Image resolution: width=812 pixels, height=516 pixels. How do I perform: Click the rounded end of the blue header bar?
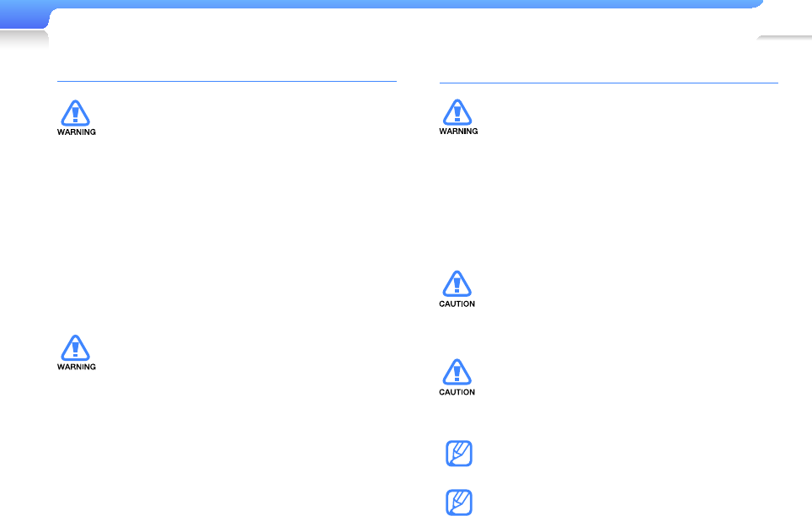pyautogui.click(x=757, y=3)
